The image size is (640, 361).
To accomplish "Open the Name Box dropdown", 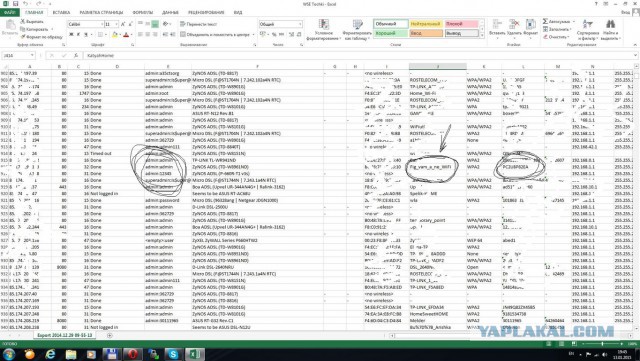I will [32, 55].
